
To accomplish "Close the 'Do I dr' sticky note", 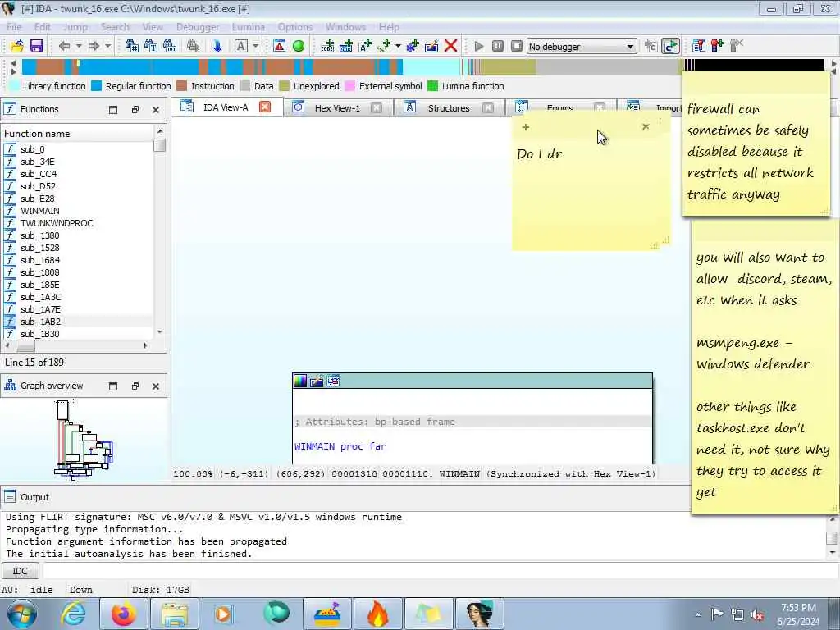I will 646,126.
